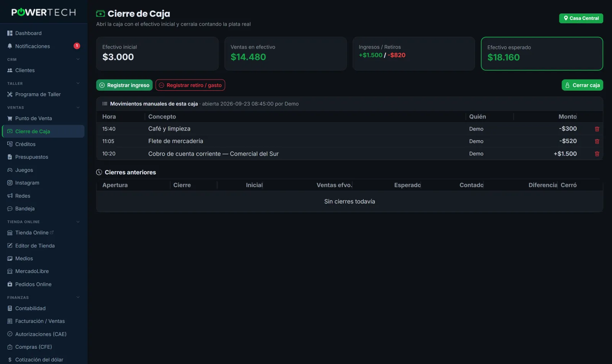Click the PowerTech logo

tap(44, 12)
